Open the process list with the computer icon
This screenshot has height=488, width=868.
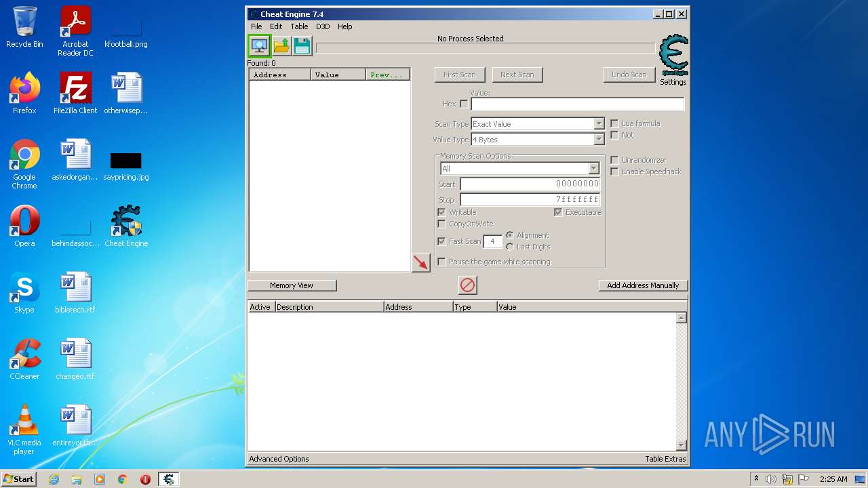point(259,46)
